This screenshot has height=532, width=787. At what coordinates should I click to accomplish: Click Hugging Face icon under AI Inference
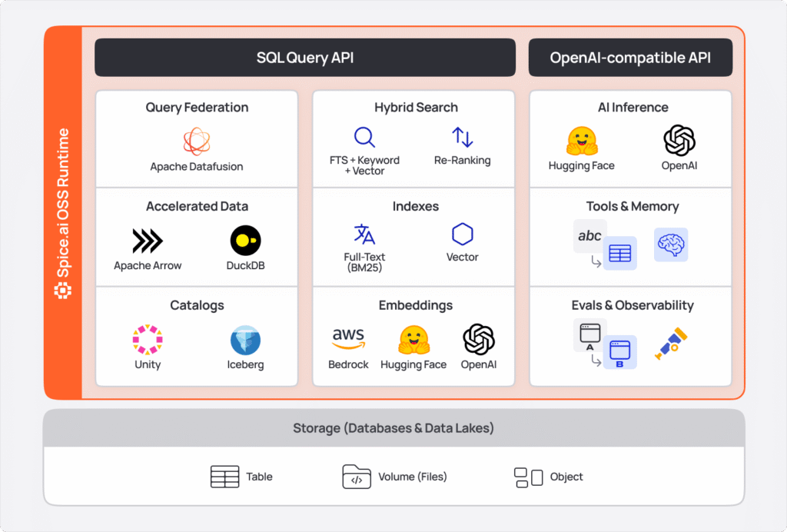581,141
